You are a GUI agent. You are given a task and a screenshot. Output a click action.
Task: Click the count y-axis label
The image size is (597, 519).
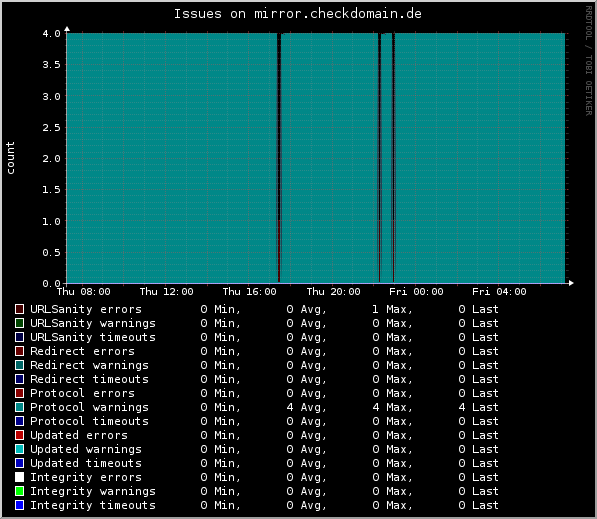pos(10,158)
